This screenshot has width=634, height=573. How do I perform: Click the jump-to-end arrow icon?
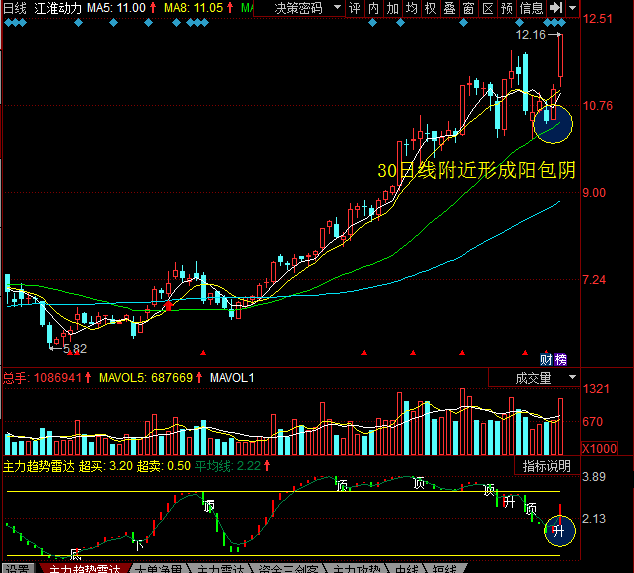[x=556, y=8]
